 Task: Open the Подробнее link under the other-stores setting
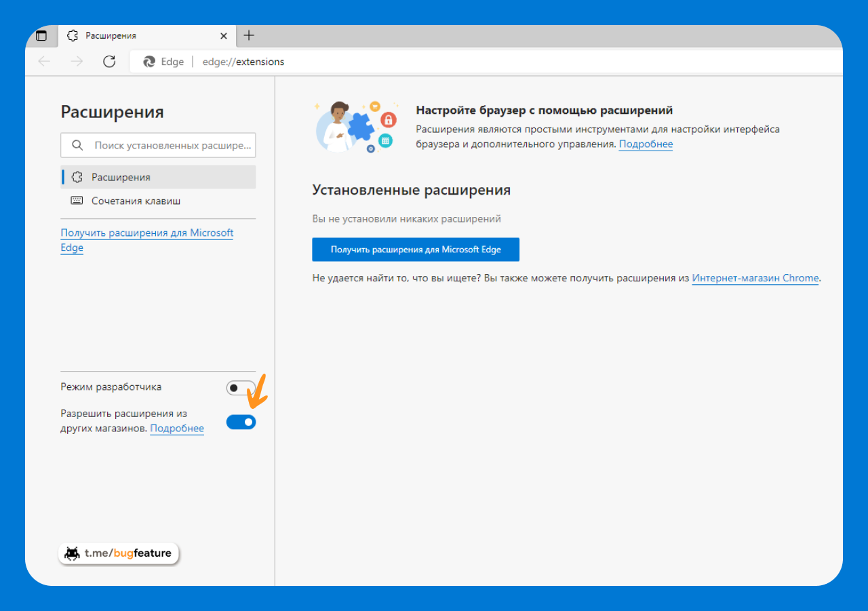[177, 428]
